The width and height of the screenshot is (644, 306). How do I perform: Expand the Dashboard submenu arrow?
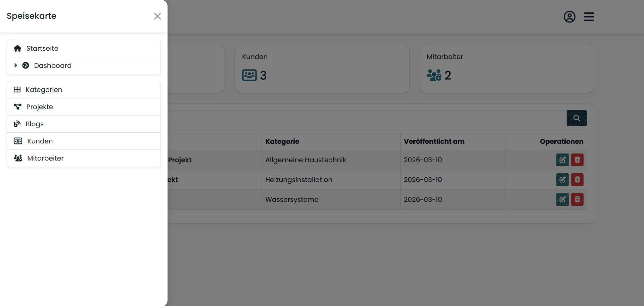pos(16,65)
